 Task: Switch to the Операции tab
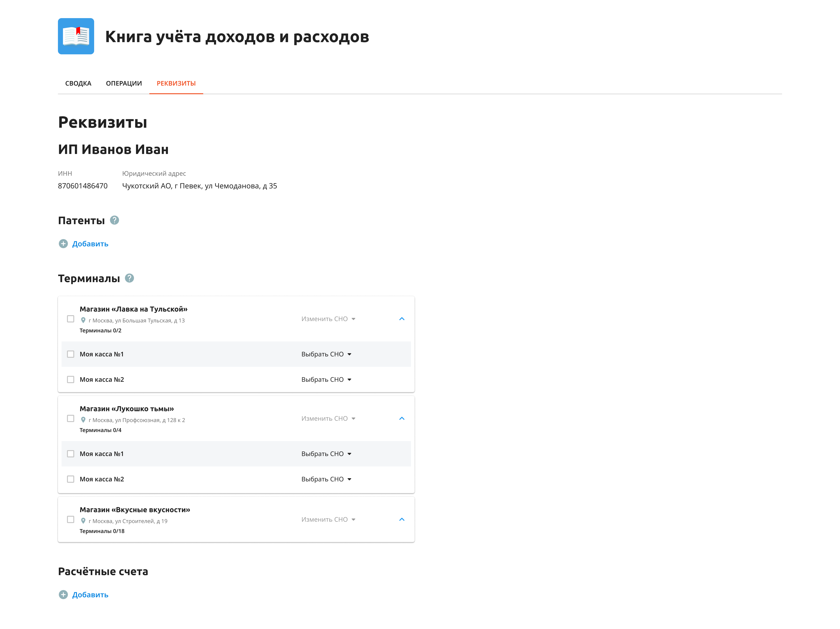pyautogui.click(x=124, y=83)
